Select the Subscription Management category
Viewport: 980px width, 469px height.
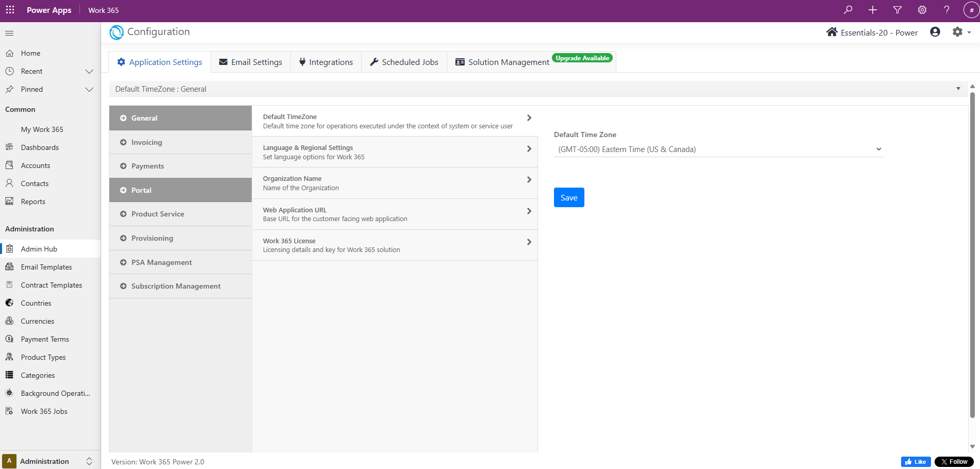point(181,286)
